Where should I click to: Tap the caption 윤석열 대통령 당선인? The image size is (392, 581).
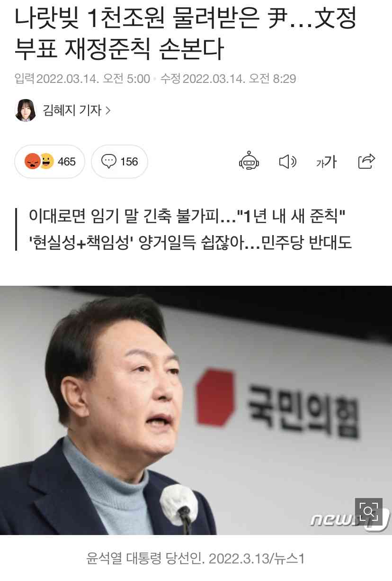(x=196, y=558)
